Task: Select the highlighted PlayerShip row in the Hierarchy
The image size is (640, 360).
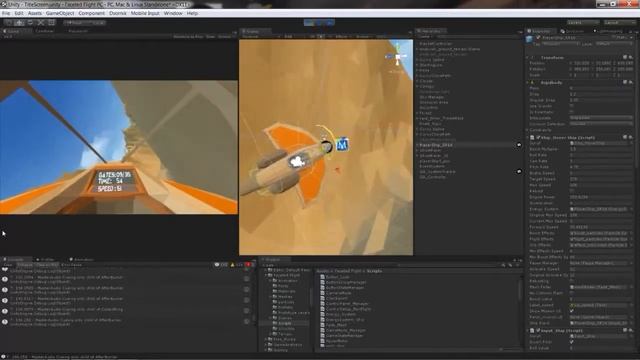Action: pos(468,145)
